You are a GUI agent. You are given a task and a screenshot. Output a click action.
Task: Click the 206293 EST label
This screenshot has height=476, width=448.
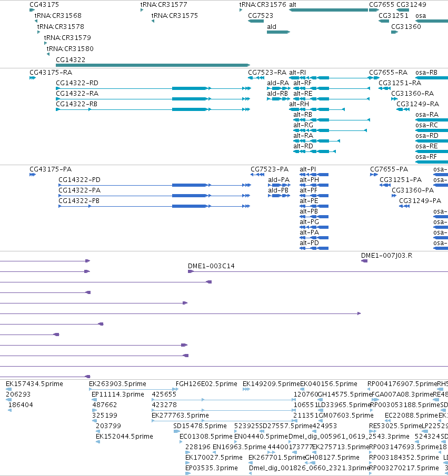tap(18, 394)
